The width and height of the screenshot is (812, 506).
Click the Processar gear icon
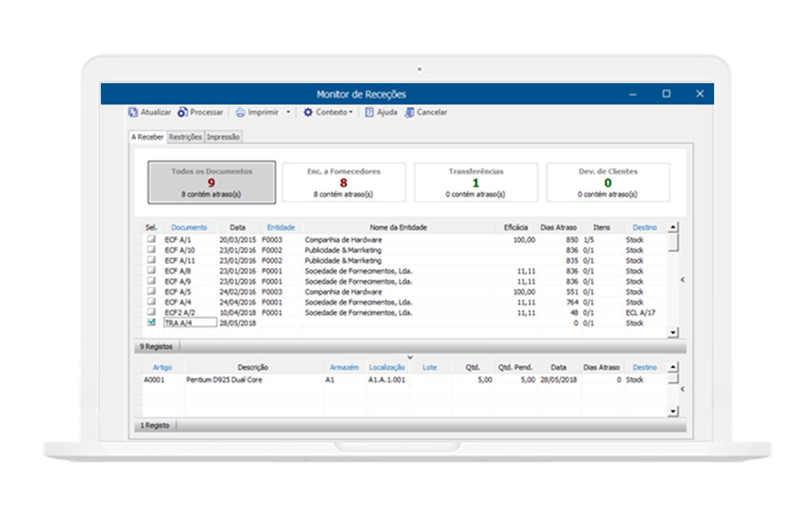click(x=183, y=112)
